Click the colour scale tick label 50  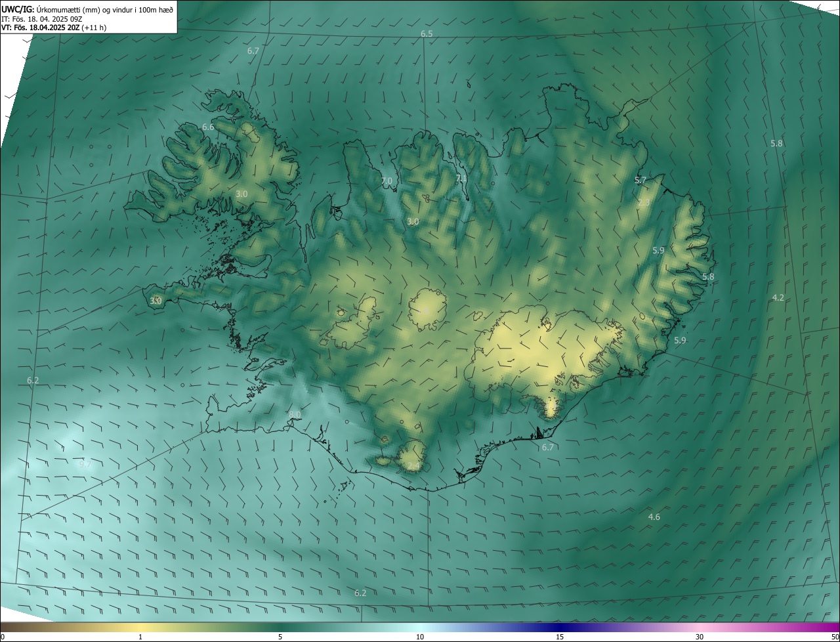tap(835, 637)
